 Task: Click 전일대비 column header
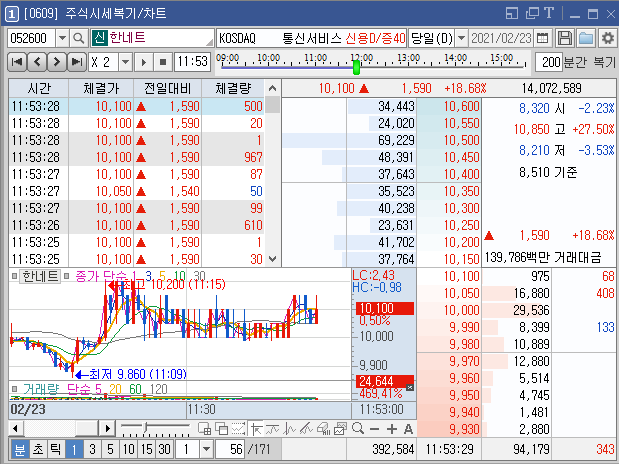pos(168,88)
